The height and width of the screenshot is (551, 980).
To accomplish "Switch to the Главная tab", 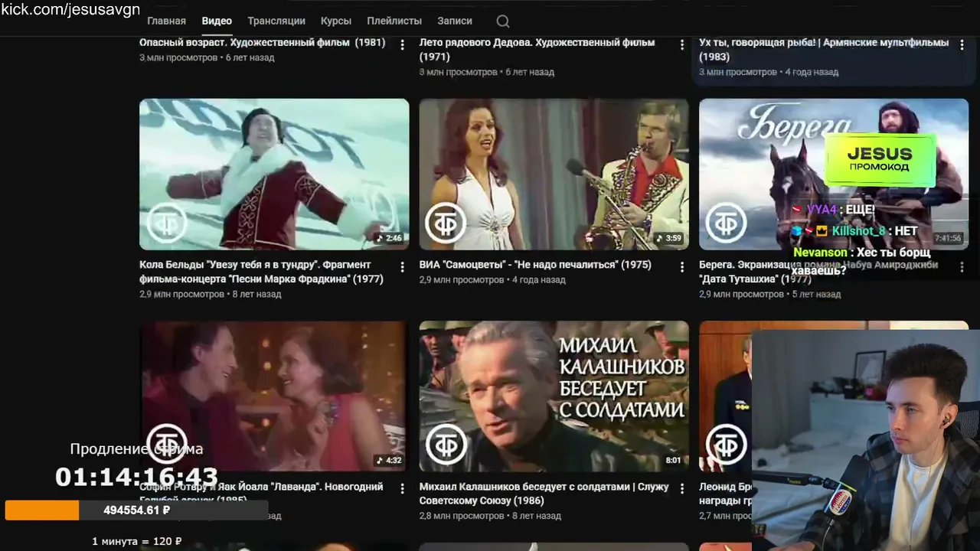I will click(166, 21).
